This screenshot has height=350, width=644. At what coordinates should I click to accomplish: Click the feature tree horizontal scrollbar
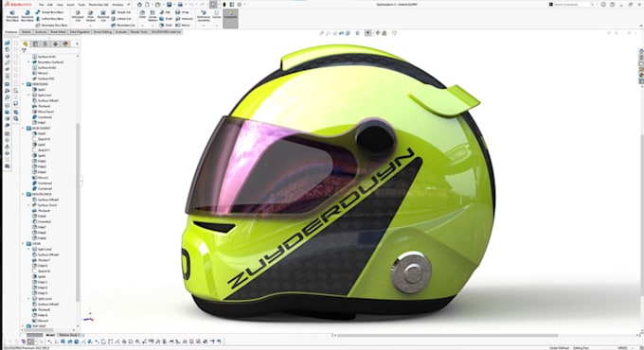pyautogui.click(x=39, y=329)
